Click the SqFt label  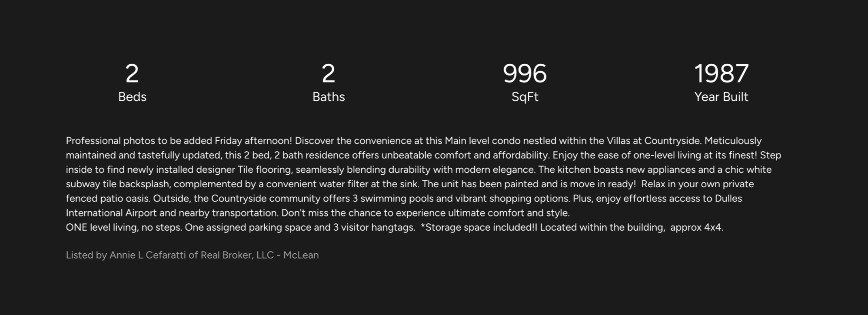pyautogui.click(x=525, y=97)
